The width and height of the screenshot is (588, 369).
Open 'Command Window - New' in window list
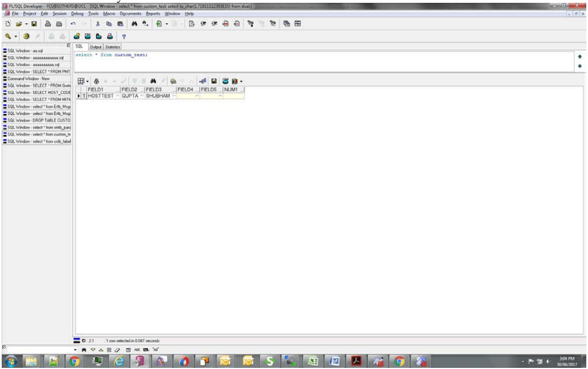[37, 79]
